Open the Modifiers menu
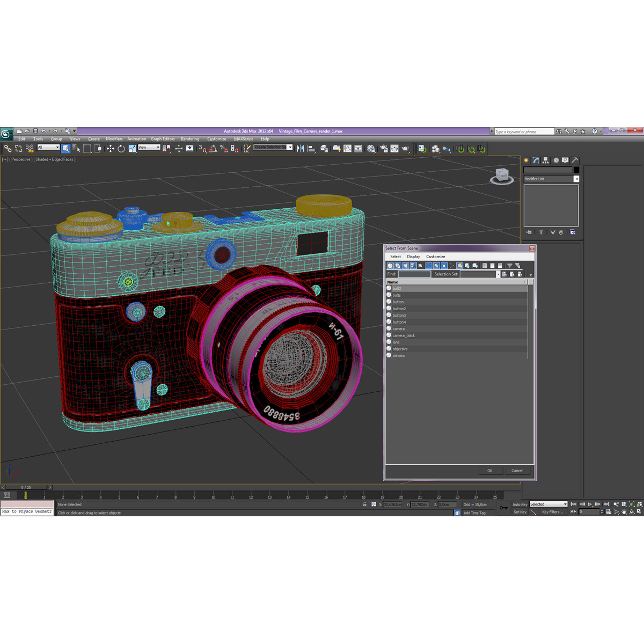Screen dimensions: 644x644 coord(114,139)
